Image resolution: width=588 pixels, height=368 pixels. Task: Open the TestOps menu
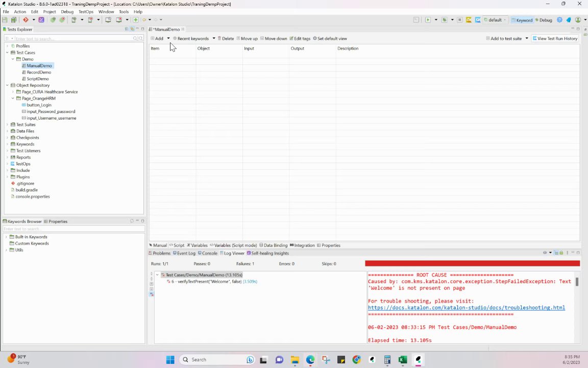[86, 12]
